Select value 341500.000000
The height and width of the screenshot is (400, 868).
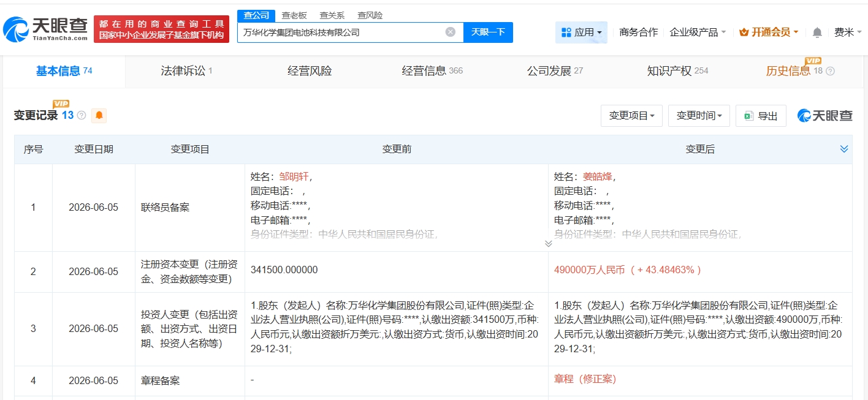284,270
